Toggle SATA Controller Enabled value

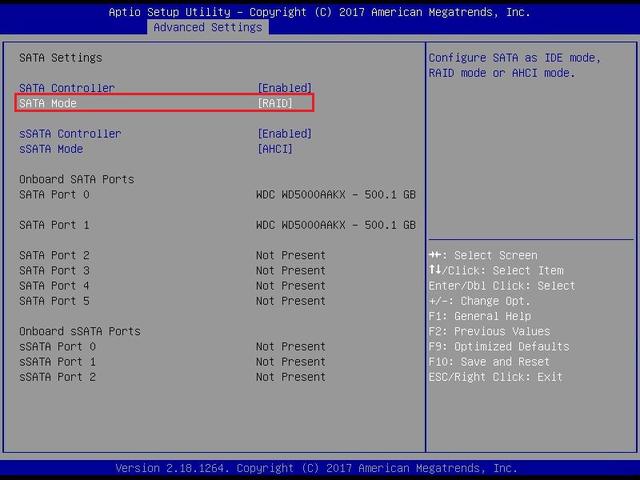(x=285, y=88)
